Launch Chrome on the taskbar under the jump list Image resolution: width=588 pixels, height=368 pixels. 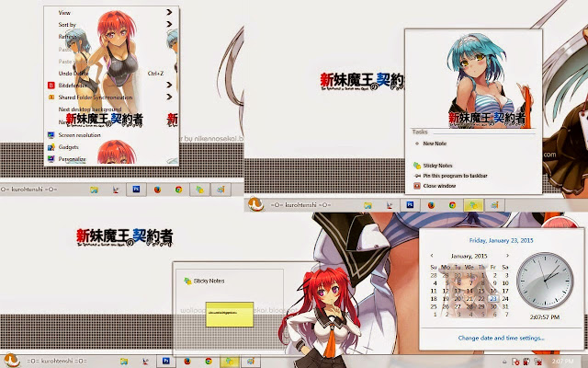452,205
